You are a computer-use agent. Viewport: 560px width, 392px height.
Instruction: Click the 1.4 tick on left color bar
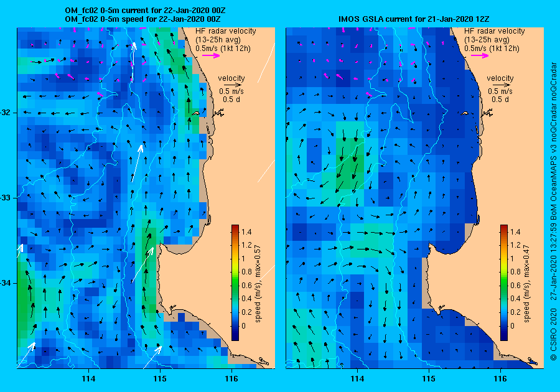coord(246,232)
